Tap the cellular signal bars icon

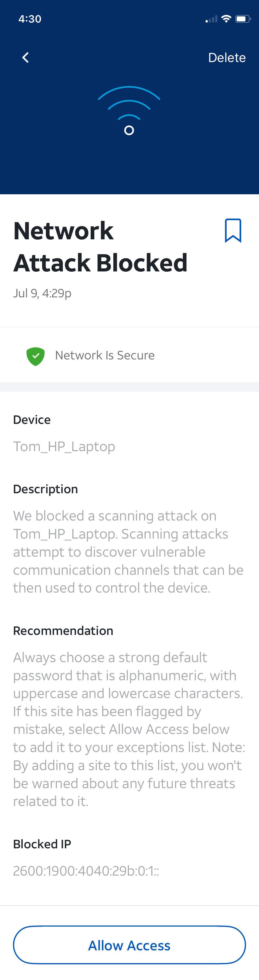tap(212, 19)
